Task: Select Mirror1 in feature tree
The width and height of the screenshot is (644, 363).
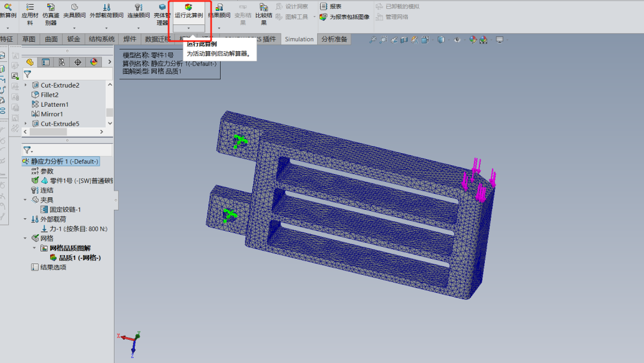Action: click(x=47, y=114)
